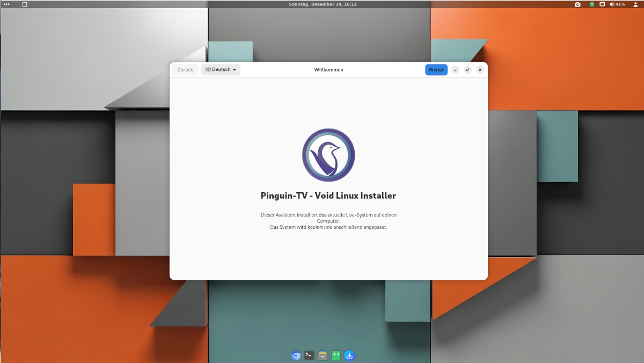The image size is (644, 363).
Task: Close the Void Linux installer window
Action: [480, 70]
